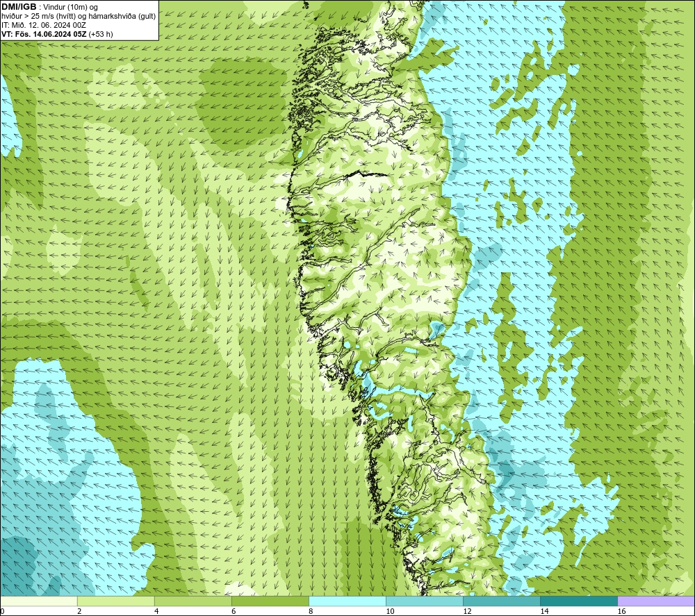Click the scale label '10'
Image resolution: width=695 pixels, height=616 pixels.
pos(390,611)
